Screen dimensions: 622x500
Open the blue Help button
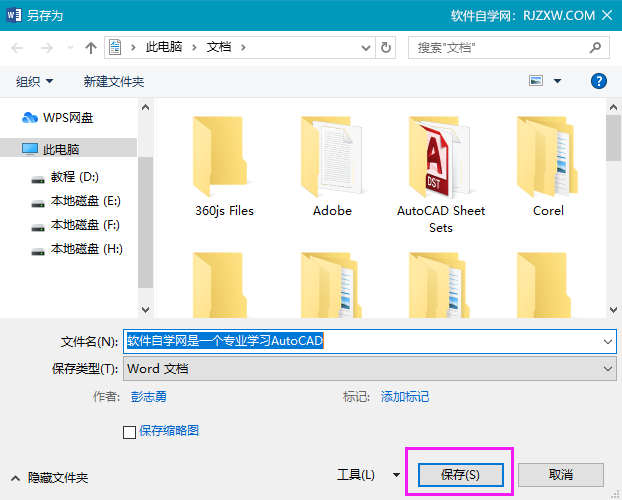click(x=599, y=81)
